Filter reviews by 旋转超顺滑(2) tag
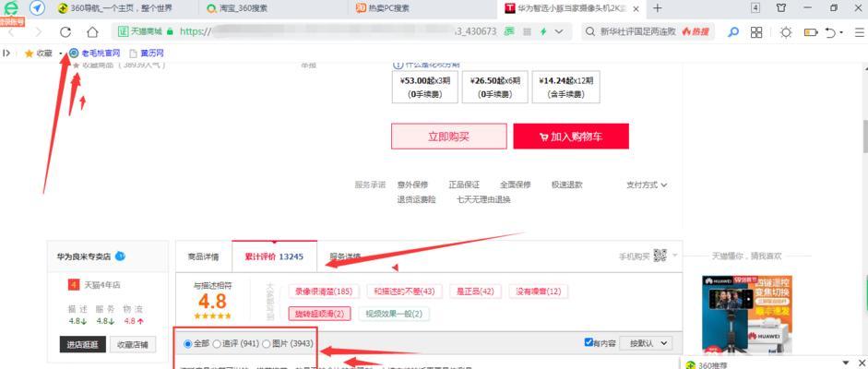 [319, 314]
